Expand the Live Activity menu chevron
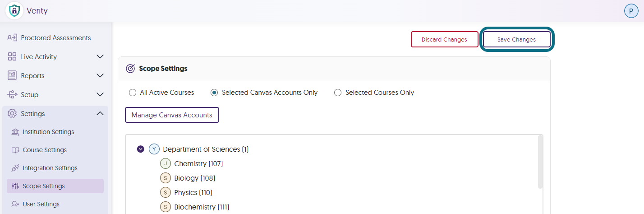Viewport: 644px width, 214px height. (x=100, y=57)
